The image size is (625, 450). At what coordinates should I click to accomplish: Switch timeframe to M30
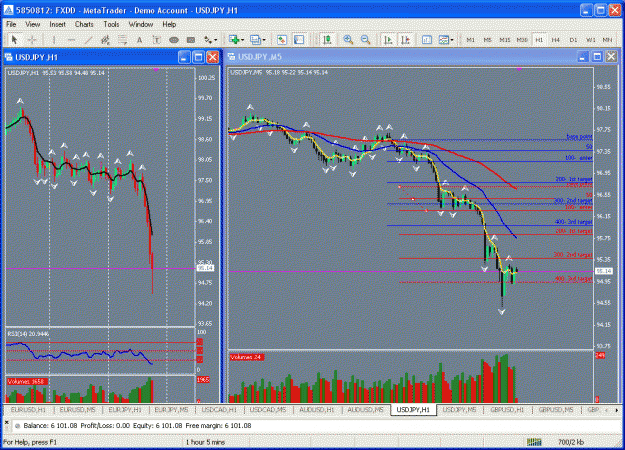(522, 40)
